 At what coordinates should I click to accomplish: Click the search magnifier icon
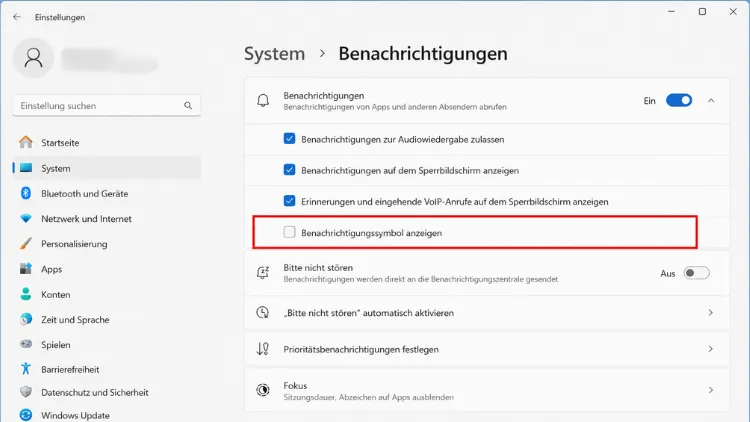(188, 105)
